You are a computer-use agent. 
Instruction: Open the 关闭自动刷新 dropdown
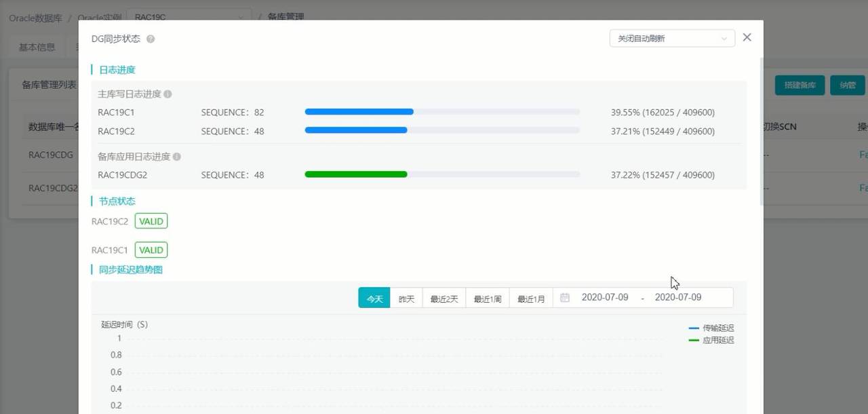point(671,38)
